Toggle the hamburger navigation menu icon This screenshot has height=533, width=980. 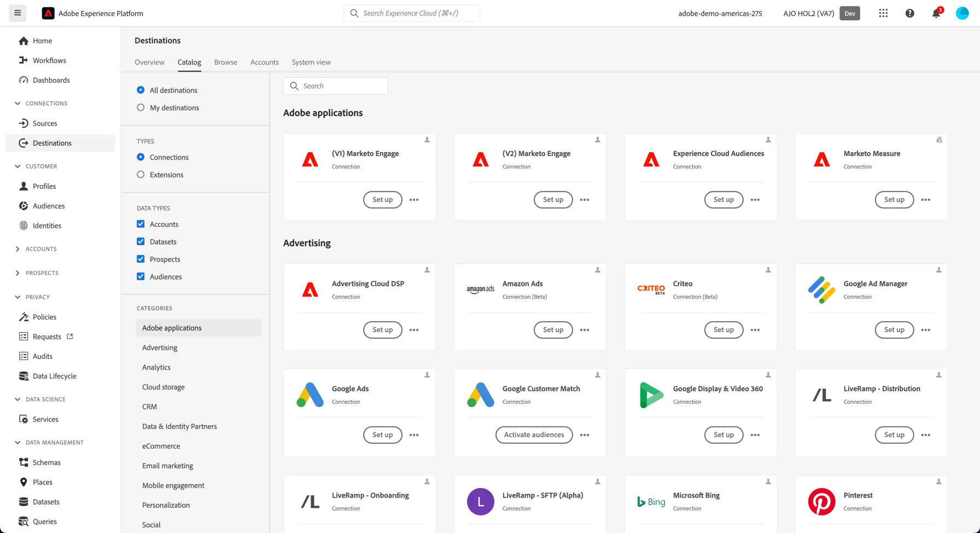point(17,13)
